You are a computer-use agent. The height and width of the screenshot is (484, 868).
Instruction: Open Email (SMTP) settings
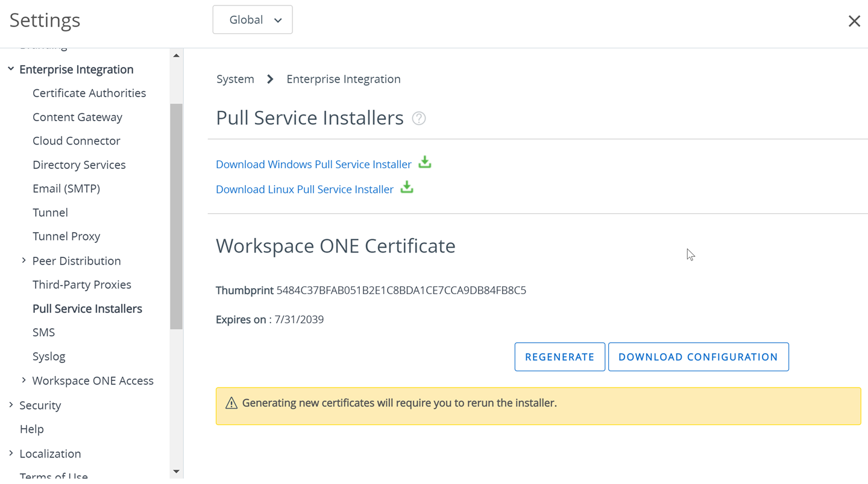pos(66,189)
